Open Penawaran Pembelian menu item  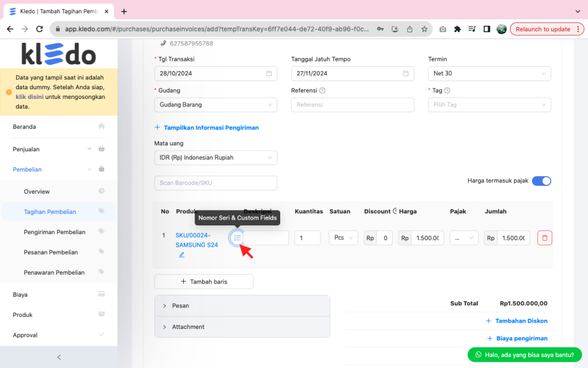pos(59,273)
